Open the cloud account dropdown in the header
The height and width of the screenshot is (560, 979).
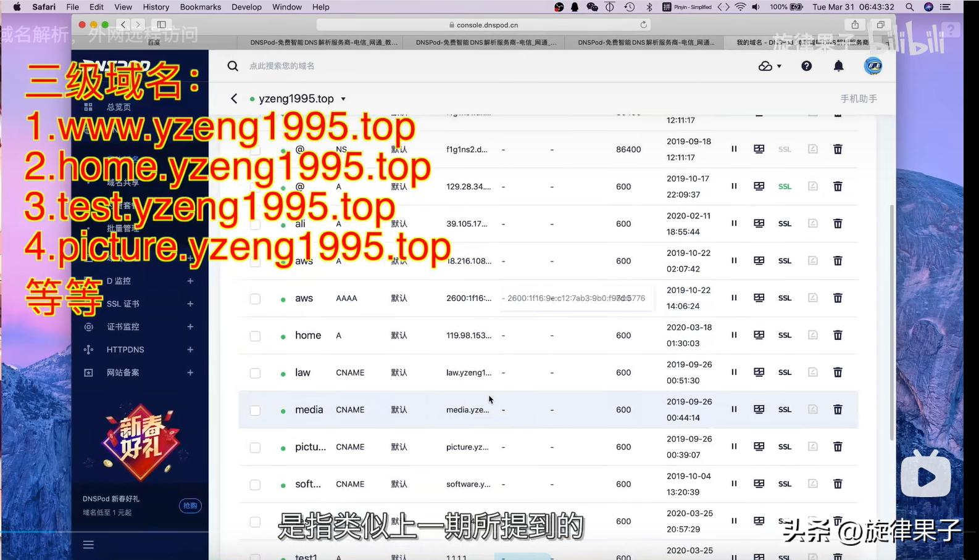[x=770, y=66]
